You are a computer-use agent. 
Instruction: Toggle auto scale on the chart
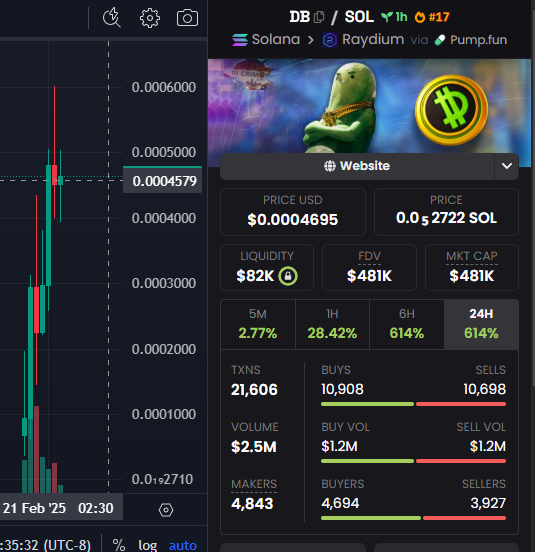click(x=183, y=545)
